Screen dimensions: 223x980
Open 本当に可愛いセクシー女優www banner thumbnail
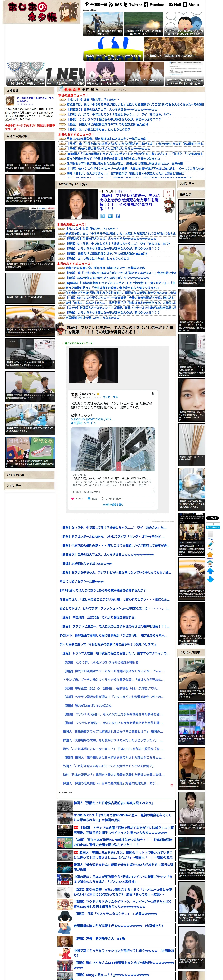[145, 74]
